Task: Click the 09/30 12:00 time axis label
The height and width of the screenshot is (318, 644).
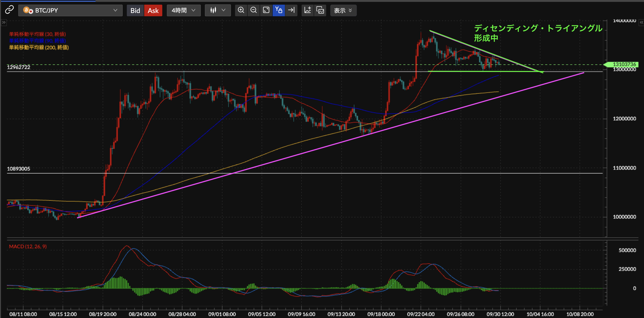Action: [x=500, y=314]
